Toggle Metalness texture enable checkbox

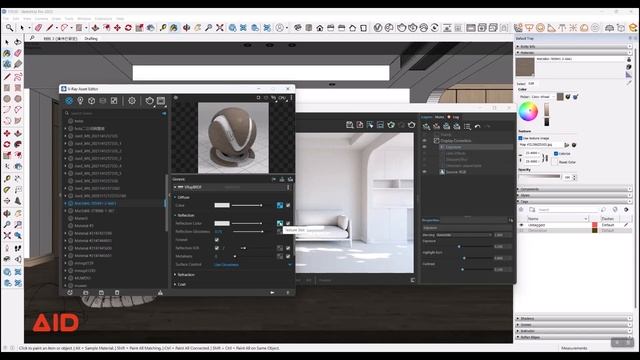(288, 256)
